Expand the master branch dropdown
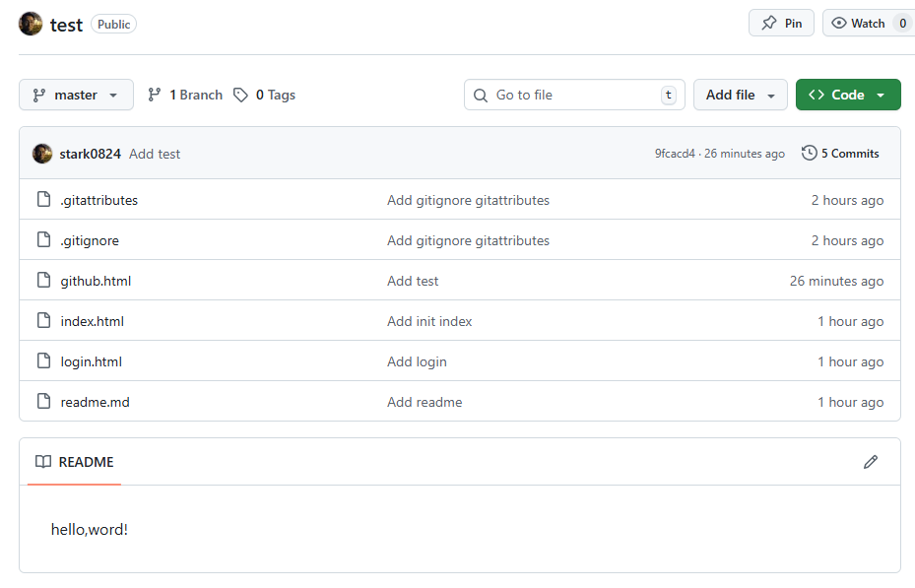Image resolution: width=915 pixels, height=588 pixels. [76, 96]
